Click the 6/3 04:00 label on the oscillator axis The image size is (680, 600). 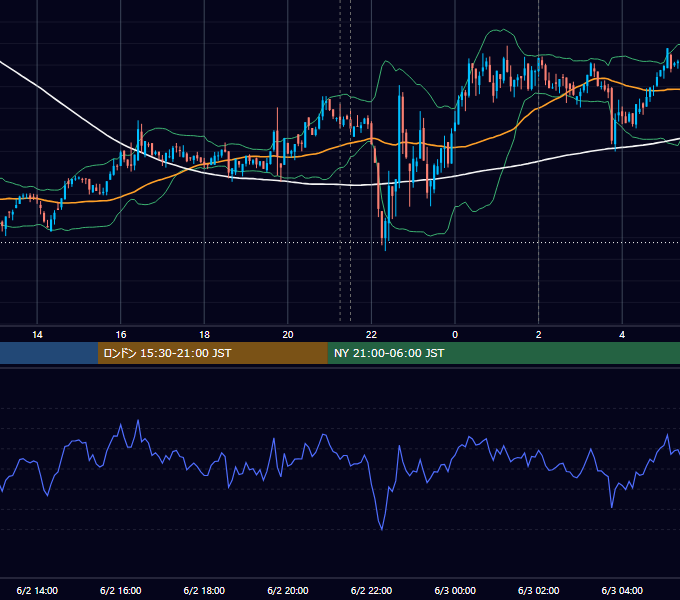click(x=622, y=591)
